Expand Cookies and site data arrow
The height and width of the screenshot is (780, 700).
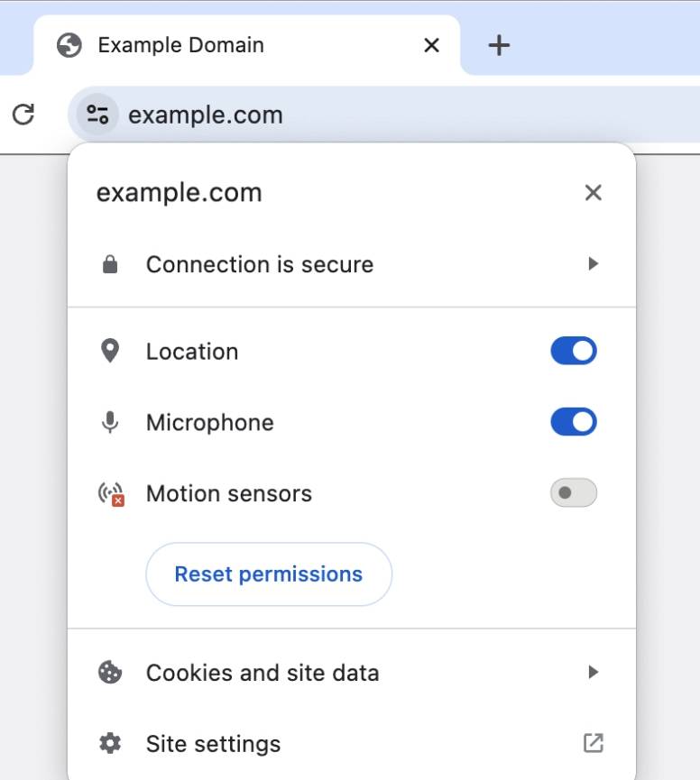tap(593, 672)
